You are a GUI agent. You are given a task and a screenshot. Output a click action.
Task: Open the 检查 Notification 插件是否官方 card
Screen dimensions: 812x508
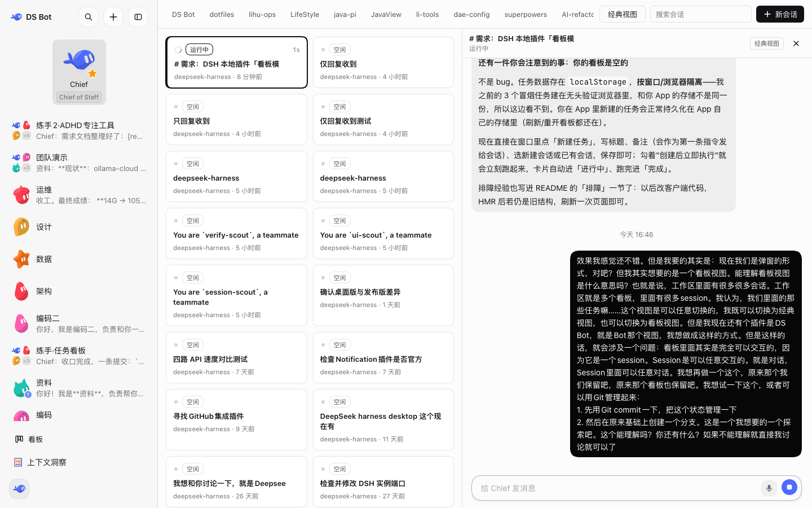pyautogui.click(x=383, y=357)
